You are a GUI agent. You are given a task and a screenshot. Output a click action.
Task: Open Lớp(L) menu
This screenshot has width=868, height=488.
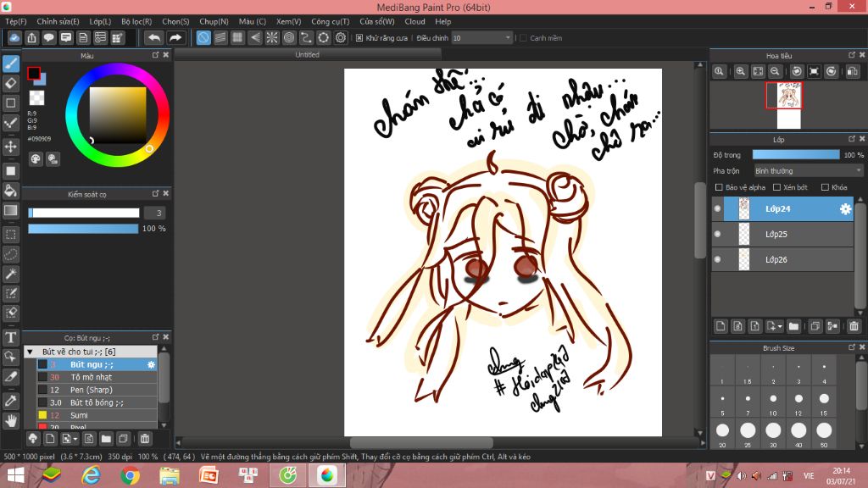[x=100, y=21]
